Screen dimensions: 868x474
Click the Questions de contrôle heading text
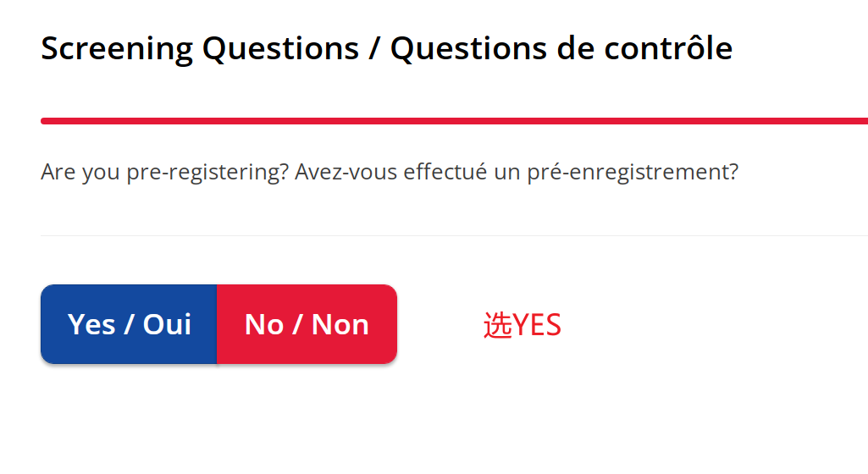561,49
